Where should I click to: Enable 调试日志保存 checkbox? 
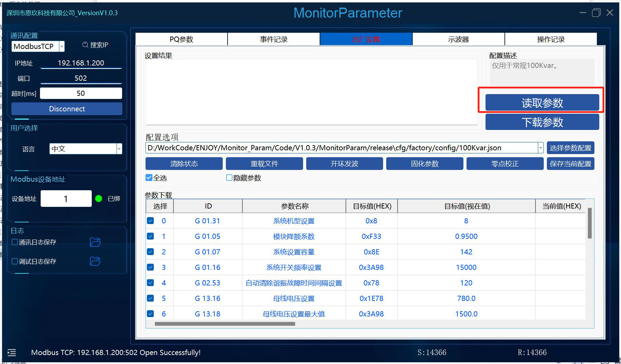(15, 261)
